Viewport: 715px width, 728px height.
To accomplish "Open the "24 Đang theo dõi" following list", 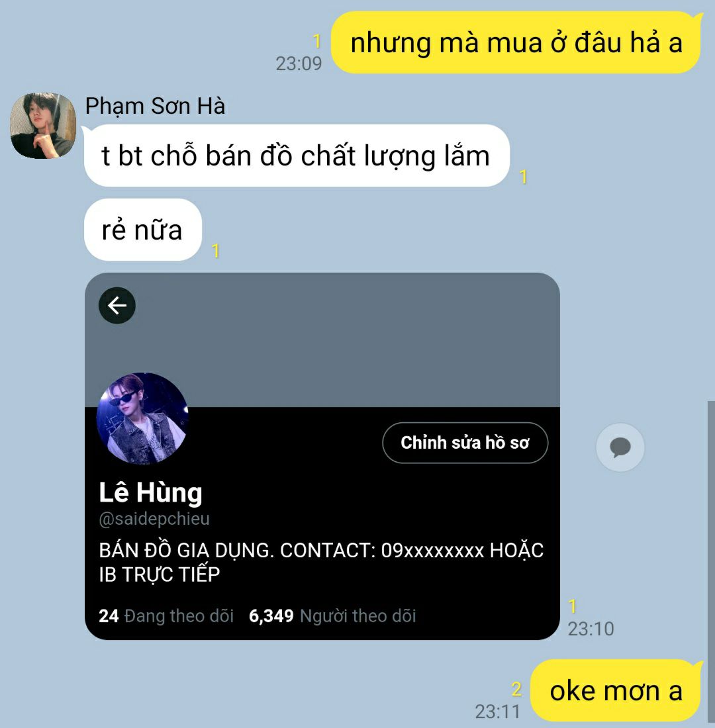I will [x=166, y=616].
